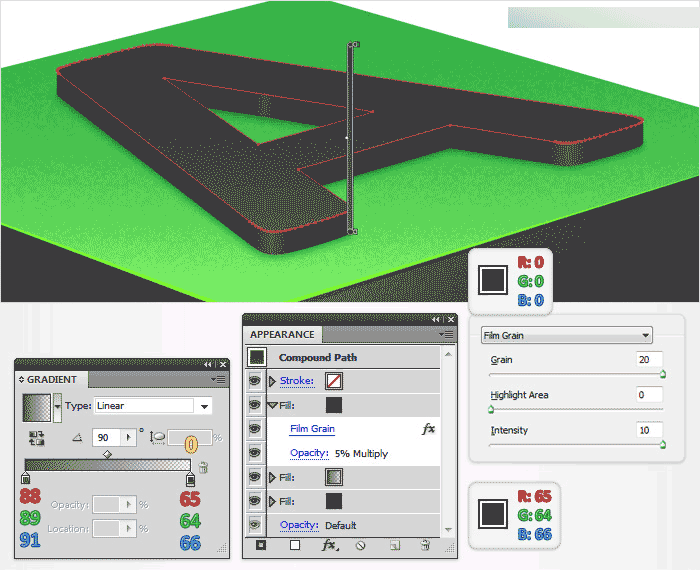Click the Compound Path thumbnail

pos(257,357)
